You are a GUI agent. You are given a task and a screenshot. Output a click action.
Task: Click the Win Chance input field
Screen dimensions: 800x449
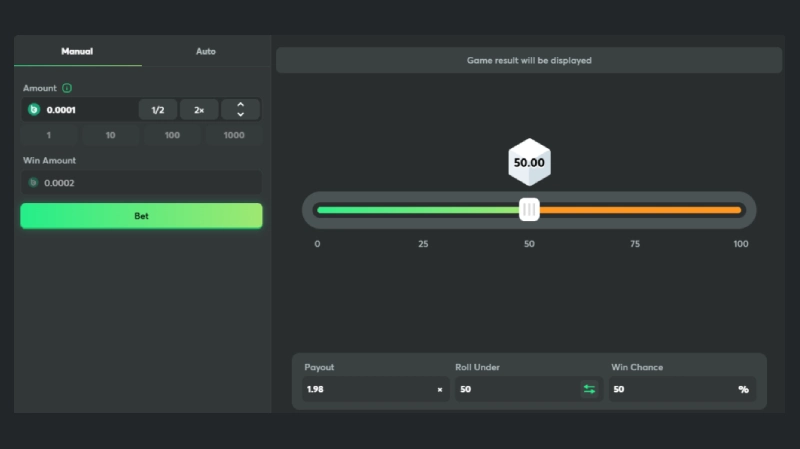[670, 389]
